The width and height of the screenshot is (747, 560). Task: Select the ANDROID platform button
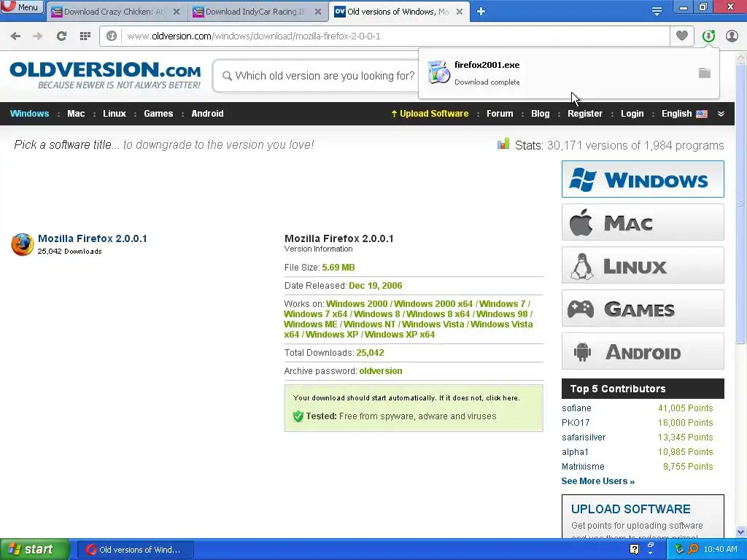[x=643, y=351]
